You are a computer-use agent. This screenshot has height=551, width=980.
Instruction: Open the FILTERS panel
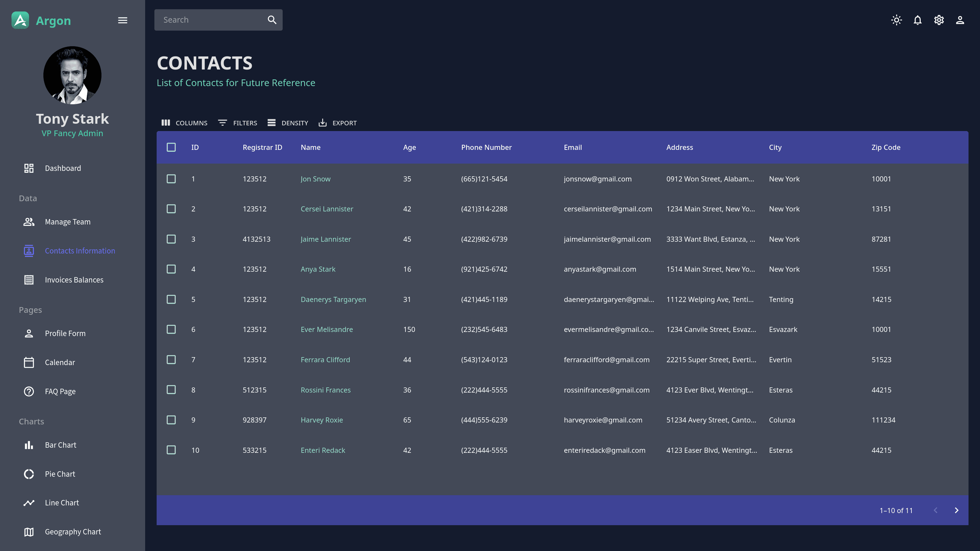click(x=238, y=123)
